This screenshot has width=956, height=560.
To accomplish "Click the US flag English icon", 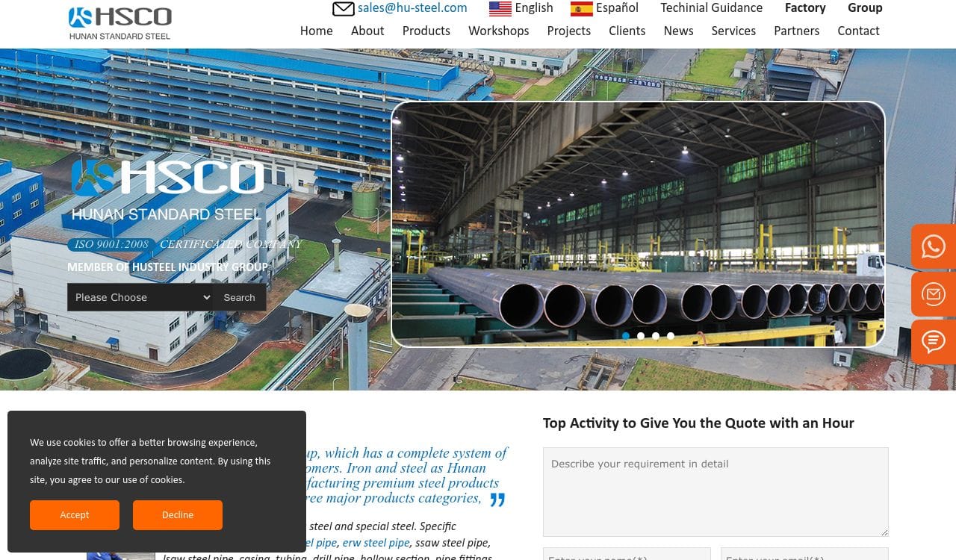I will [500, 9].
